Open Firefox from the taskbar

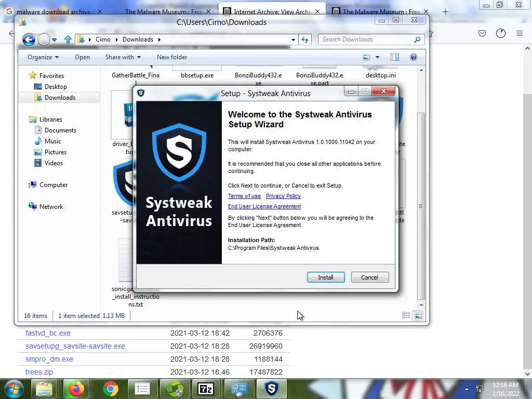[76, 389]
